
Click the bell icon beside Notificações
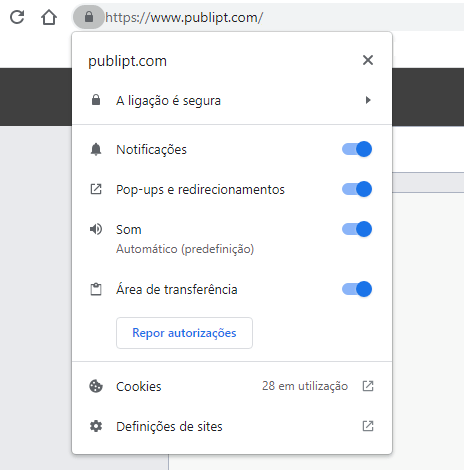pyautogui.click(x=96, y=149)
